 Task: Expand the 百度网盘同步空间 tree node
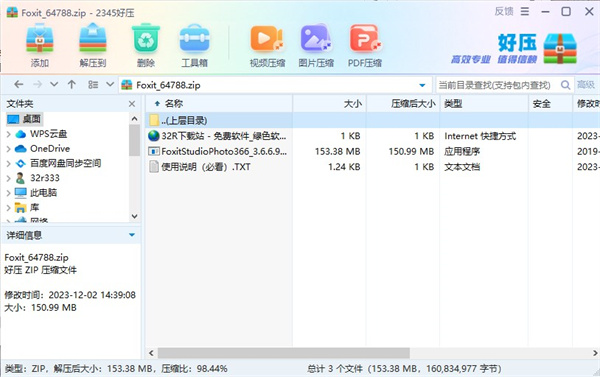8,164
